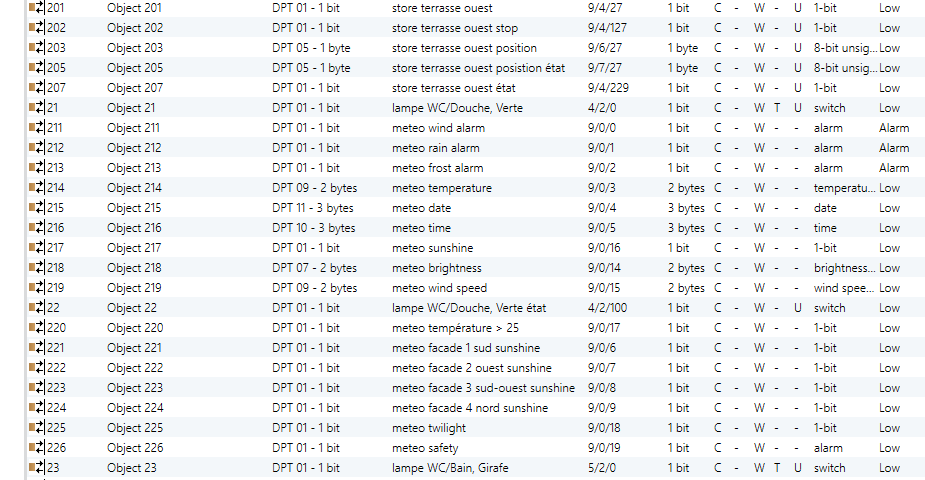
Task: Click the Alarm priority for meteo wind alarm
Action: [894, 128]
